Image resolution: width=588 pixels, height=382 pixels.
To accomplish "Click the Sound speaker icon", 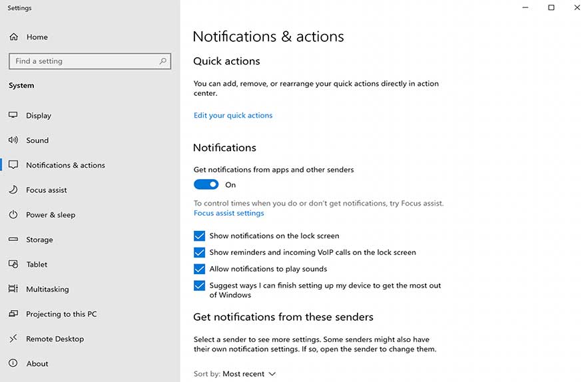I will [13, 140].
